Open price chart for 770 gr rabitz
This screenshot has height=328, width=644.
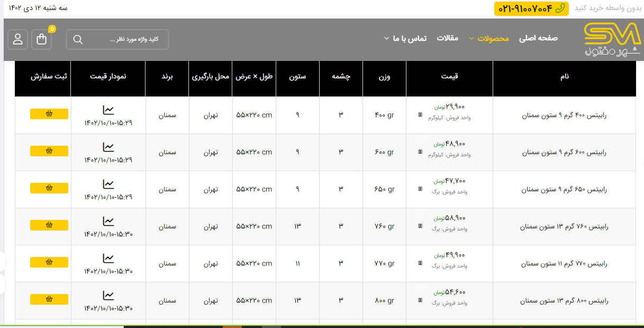108,259
